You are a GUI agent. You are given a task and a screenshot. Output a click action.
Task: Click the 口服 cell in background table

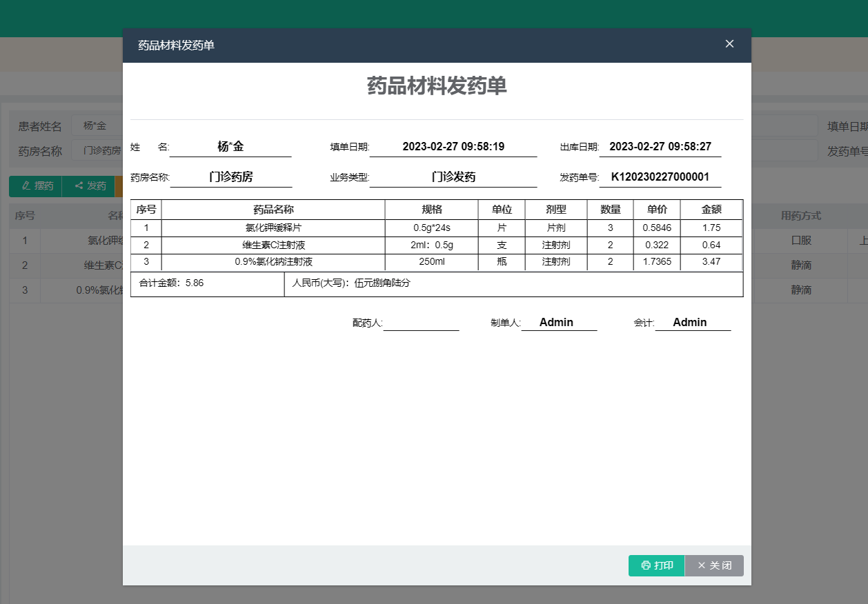[801, 241]
